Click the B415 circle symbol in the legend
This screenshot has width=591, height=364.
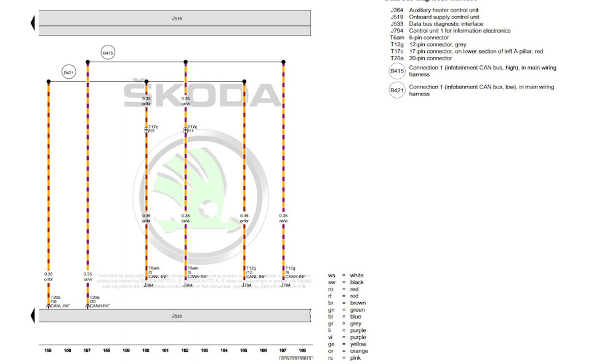pos(397,71)
